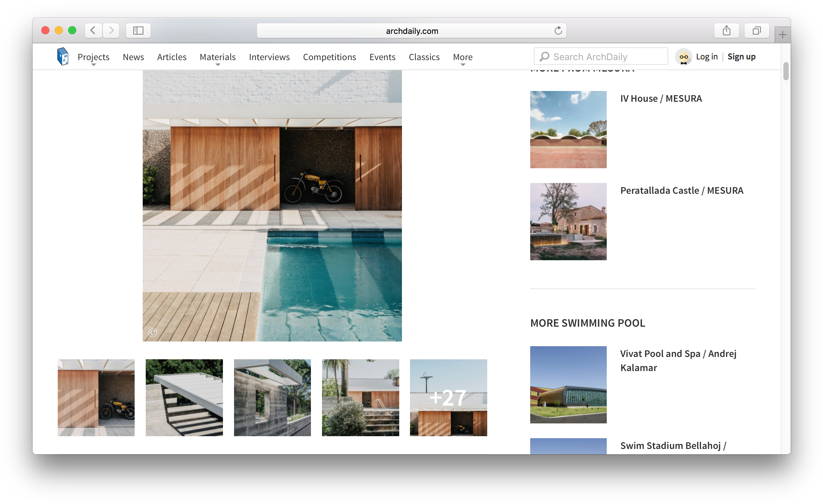
Task: Reload the page using the refresh icon
Action: coord(558,30)
